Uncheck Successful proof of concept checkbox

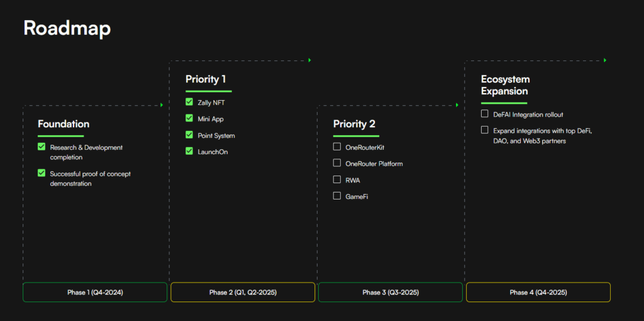[42, 173]
